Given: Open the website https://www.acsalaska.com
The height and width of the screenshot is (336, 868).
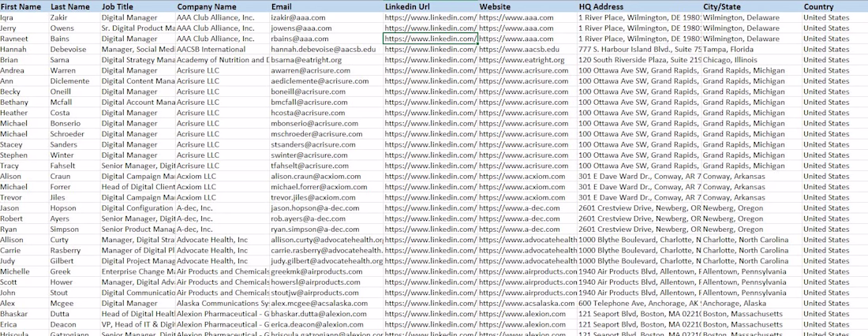Looking at the screenshot, I should pyautogui.click(x=528, y=304).
